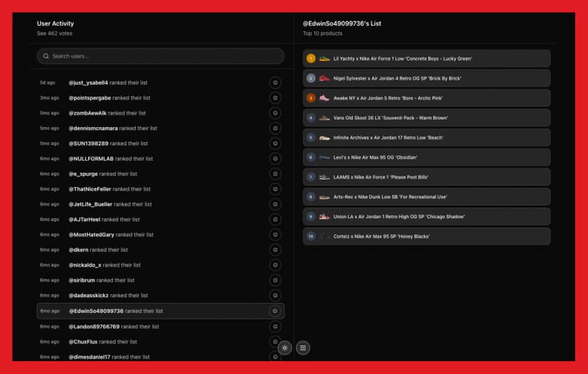Select @ChuxFlux ranked their list
Viewport: 588px width, 374px height.
pyautogui.click(x=160, y=342)
